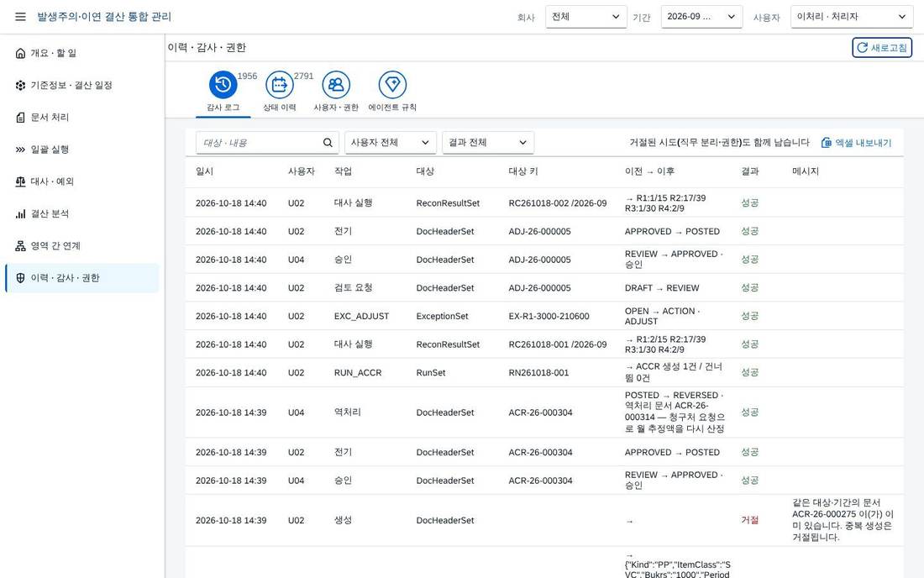Open the hamburger navigation menu
Viewport: 924px width, 578px height.
click(x=20, y=17)
